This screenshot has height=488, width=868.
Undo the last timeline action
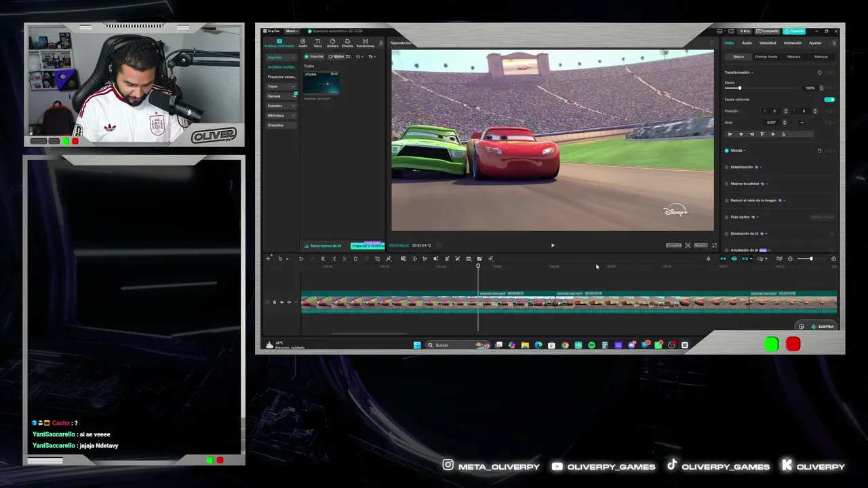click(301, 258)
